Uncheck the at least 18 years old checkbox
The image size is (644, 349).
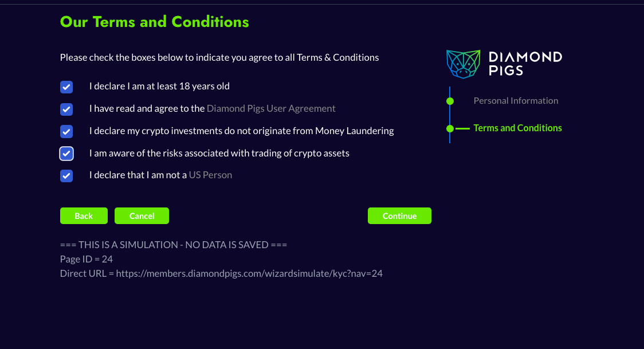66,87
